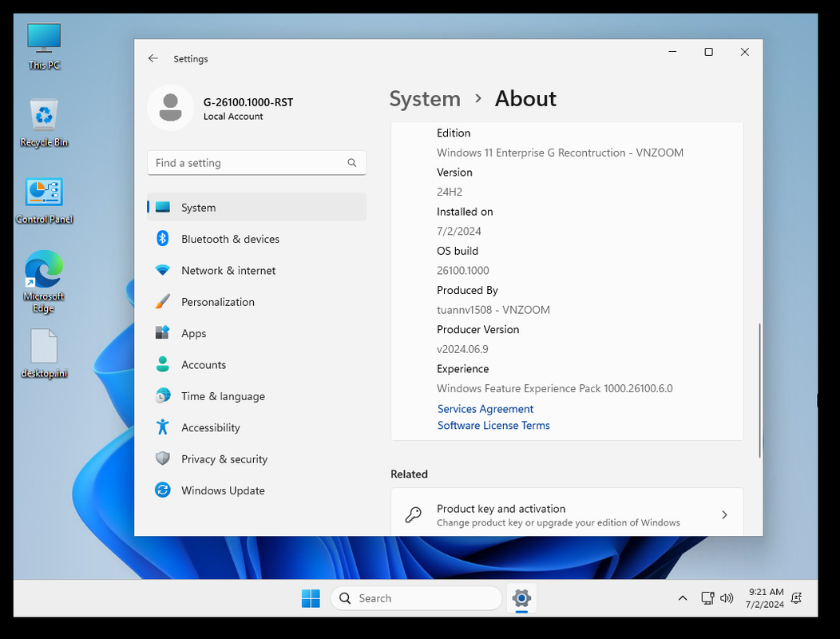Open Privacy & security settings label

(224, 459)
